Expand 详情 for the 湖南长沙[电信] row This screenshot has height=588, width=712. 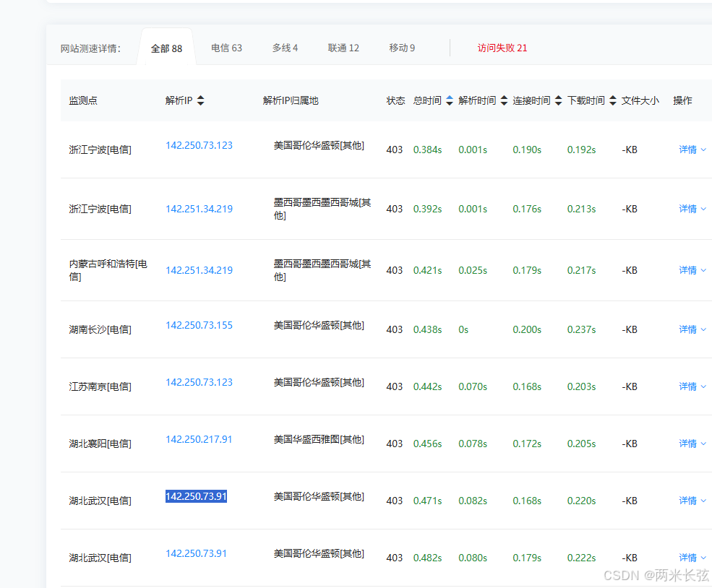pos(687,329)
